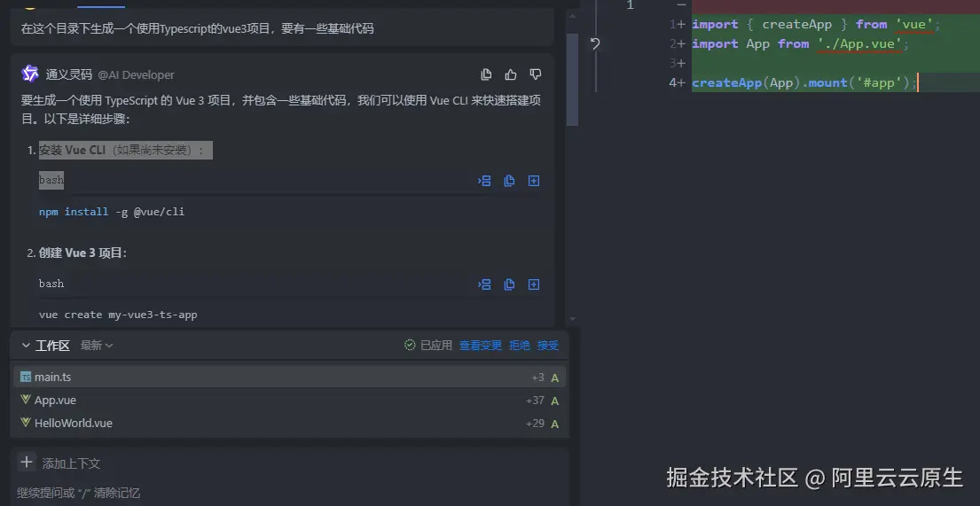
Task: Click the @AI Developer agent label
Action: pyautogui.click(x=136, y=75)
